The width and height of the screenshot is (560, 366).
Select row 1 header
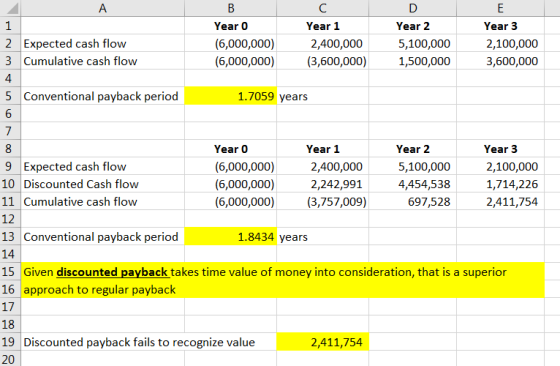click(x=10, y=26)
